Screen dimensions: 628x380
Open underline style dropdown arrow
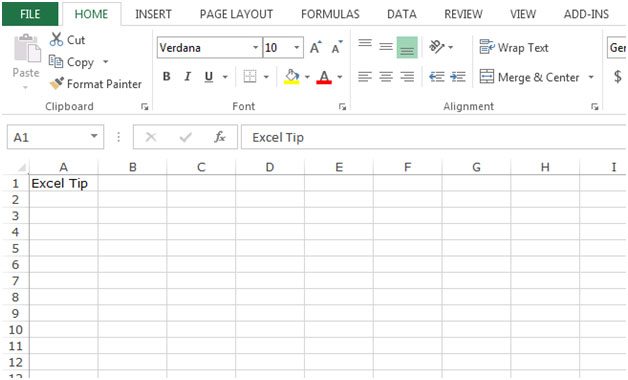tap(225, 76)
